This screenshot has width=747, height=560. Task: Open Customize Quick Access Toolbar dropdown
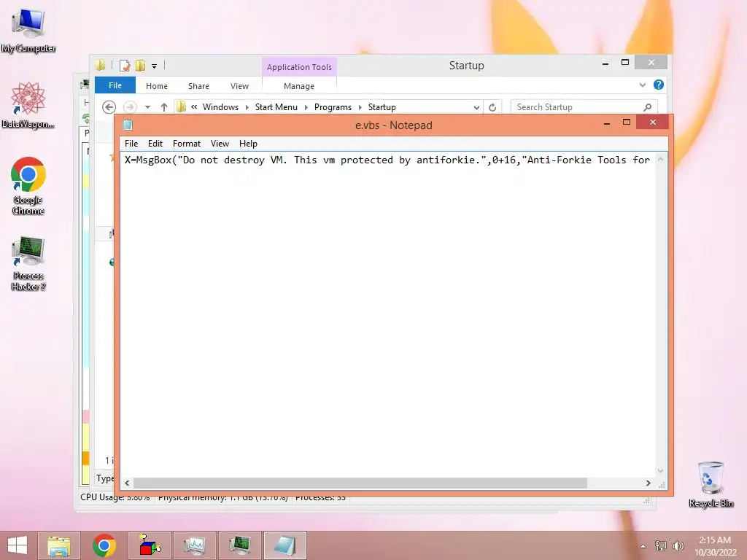point(155,66)
